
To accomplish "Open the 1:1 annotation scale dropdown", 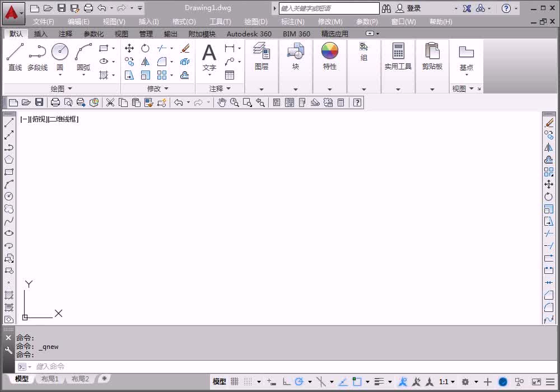I will click(x=447, y=382).
